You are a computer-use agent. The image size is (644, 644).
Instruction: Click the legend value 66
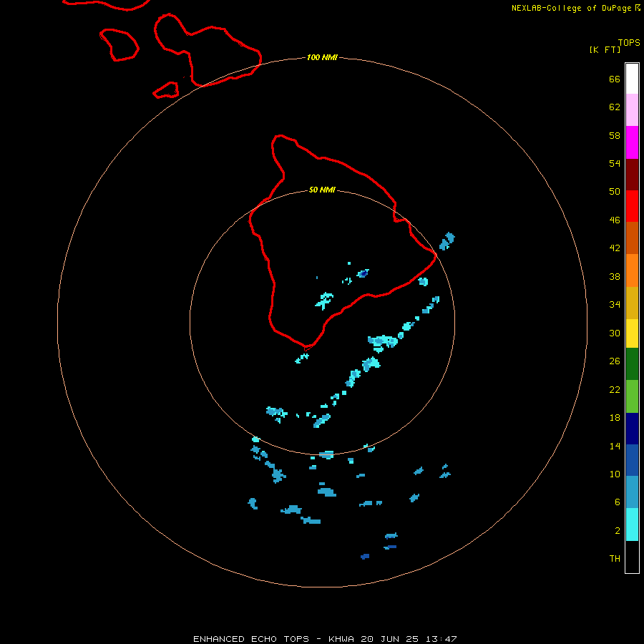pos(615,79)
